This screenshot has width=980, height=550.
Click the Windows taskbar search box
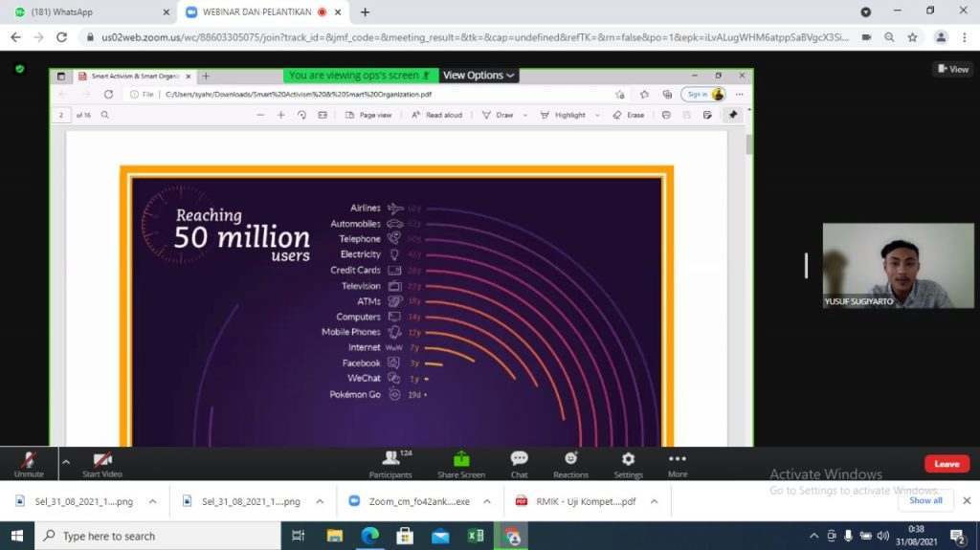(158, 536)
